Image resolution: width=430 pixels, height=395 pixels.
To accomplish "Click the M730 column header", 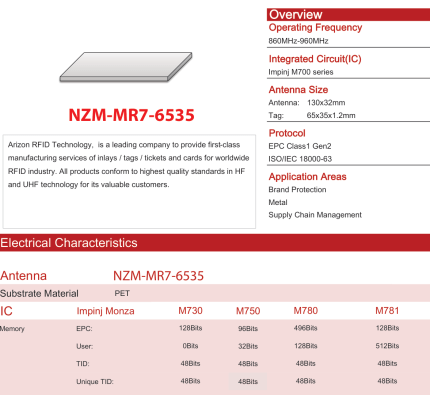I will (x=190, y=311).
